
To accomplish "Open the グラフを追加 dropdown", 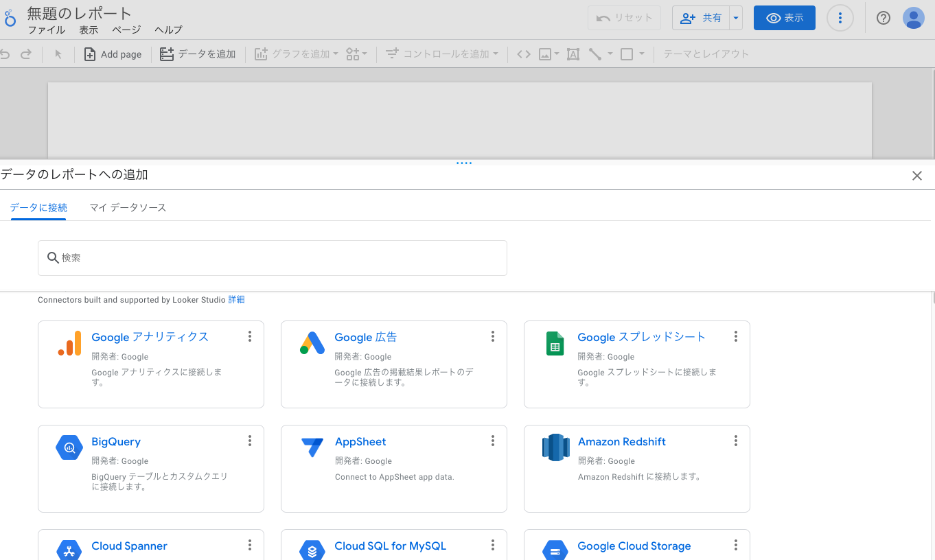I will coord(296,54).
